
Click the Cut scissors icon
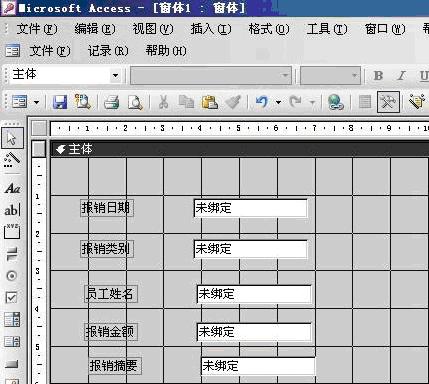(163, 102)
